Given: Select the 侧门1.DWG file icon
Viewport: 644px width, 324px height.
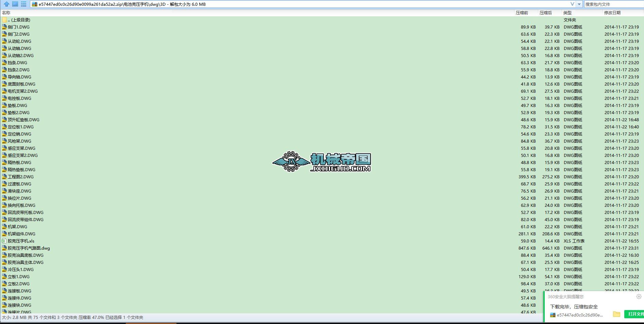Looking at the screenshot, I should click(x=4, y=27).
